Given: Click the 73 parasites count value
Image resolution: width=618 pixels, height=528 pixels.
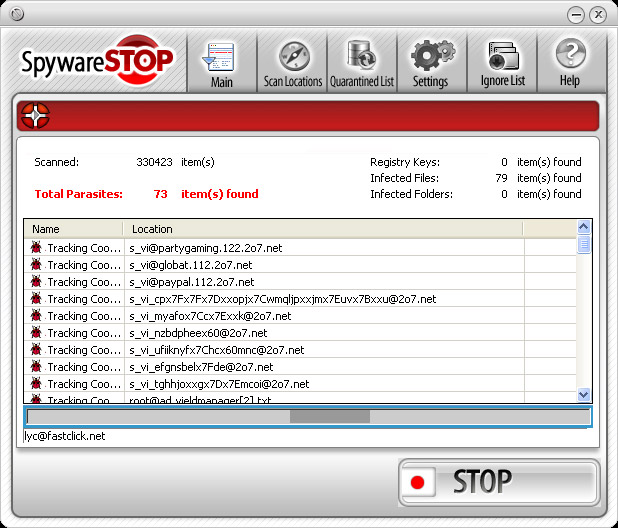Looking at the screenshot, I should [160, 194].
